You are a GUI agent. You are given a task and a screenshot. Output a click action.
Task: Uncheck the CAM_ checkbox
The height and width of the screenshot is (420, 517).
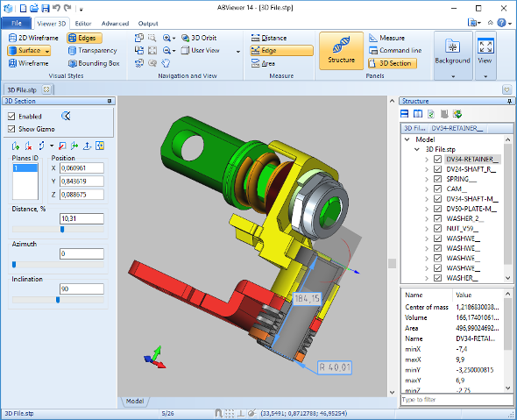coord(437,189)
